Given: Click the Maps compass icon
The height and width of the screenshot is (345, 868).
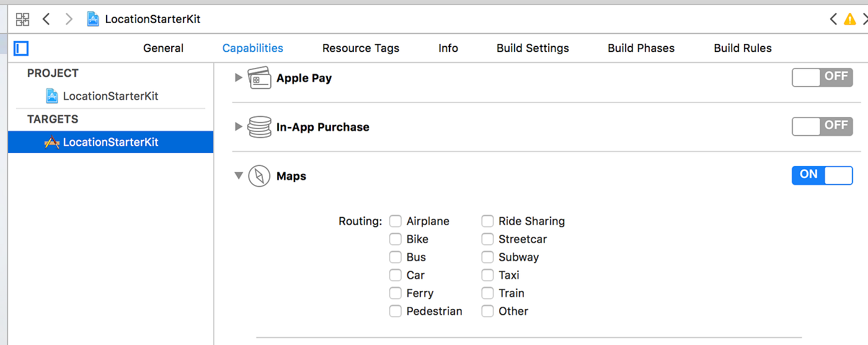Looking at the screenshot, I should (x=260, y=176).
